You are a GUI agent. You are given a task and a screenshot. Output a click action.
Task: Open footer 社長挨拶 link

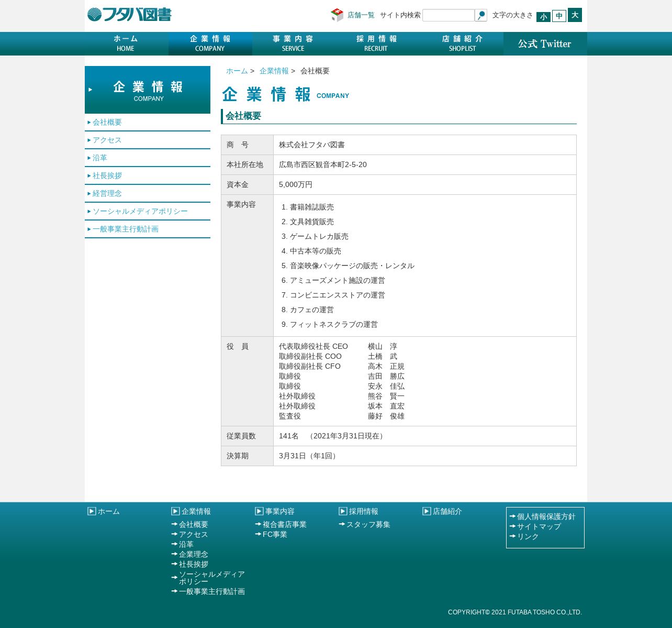194,564
